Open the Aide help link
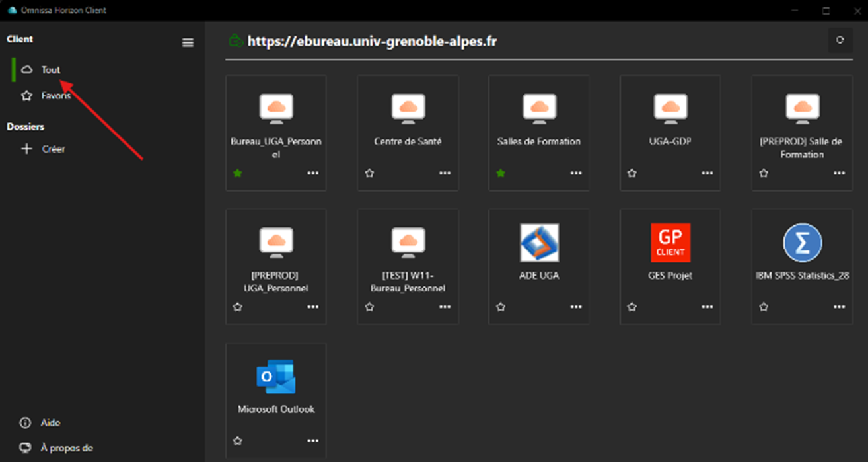The height and width of the screenshot is (462, 868). click(x=50, y=422)
